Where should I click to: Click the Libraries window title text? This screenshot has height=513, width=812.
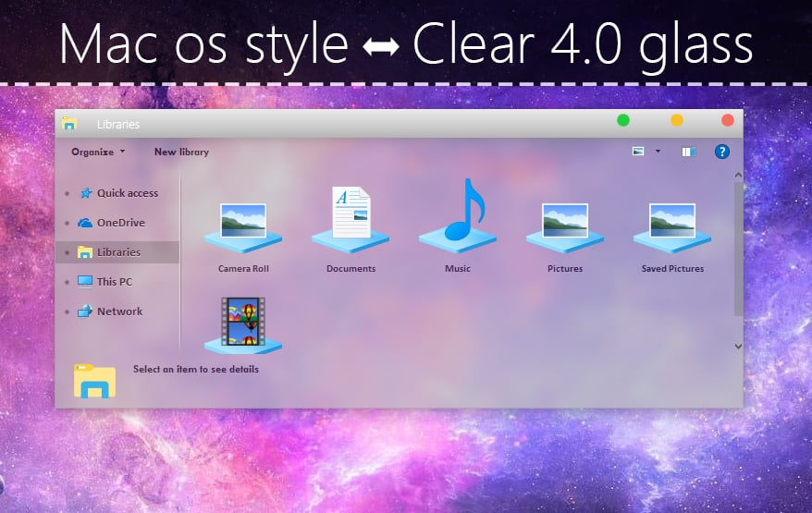pyautogui.click(x=118, y=124)
